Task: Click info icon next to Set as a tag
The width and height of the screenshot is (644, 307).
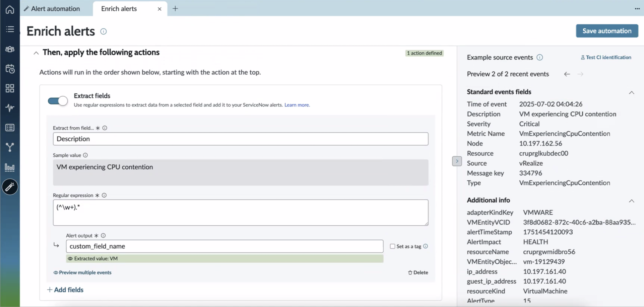Action: (426, 246)
